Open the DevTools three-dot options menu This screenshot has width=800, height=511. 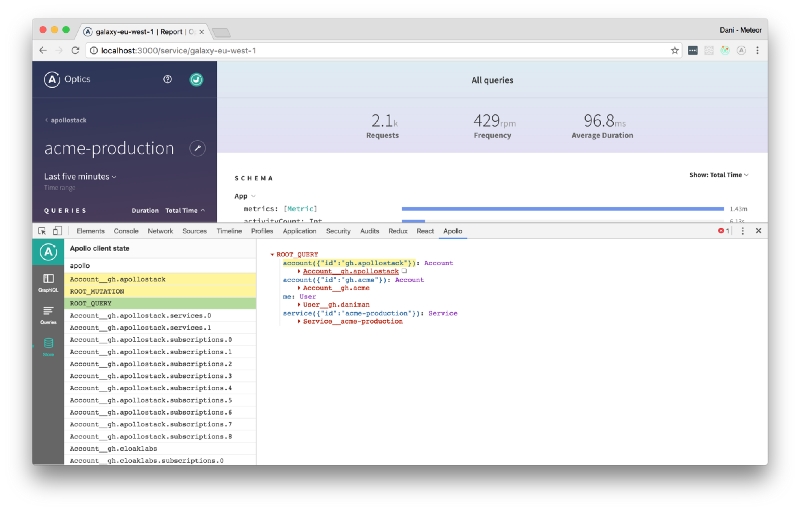click(x=742, y=231)
